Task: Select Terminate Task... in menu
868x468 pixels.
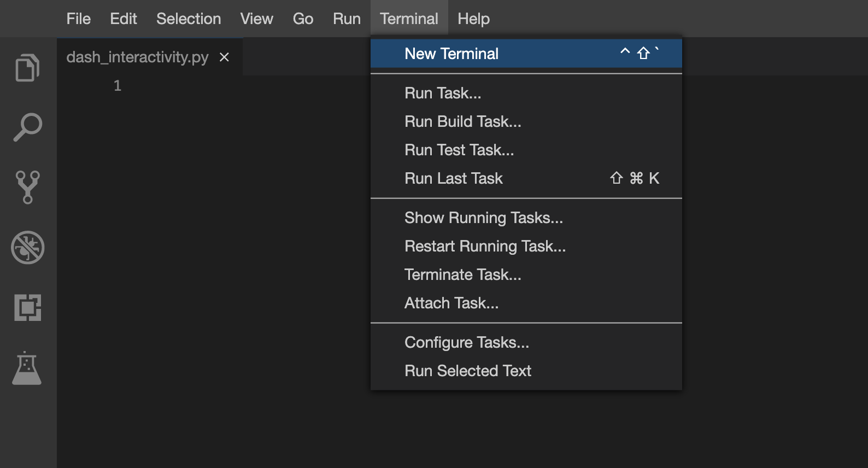Action: pos(462,274)
